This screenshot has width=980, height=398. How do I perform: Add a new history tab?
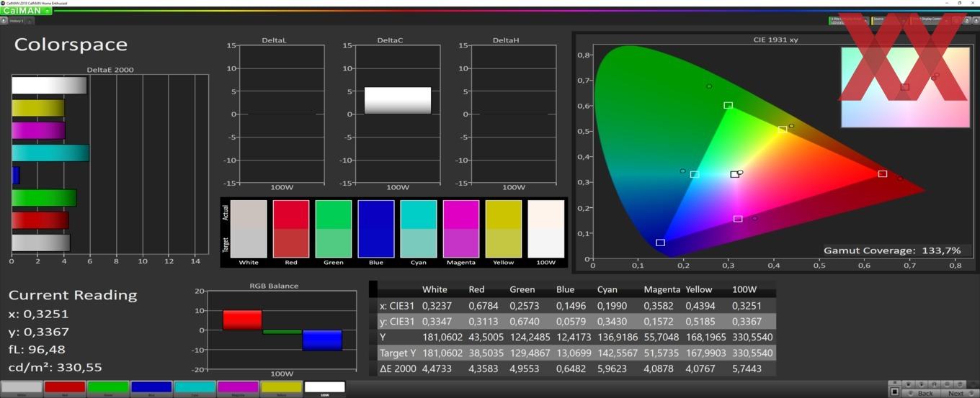pyautogui.click(x=30, y=21)
